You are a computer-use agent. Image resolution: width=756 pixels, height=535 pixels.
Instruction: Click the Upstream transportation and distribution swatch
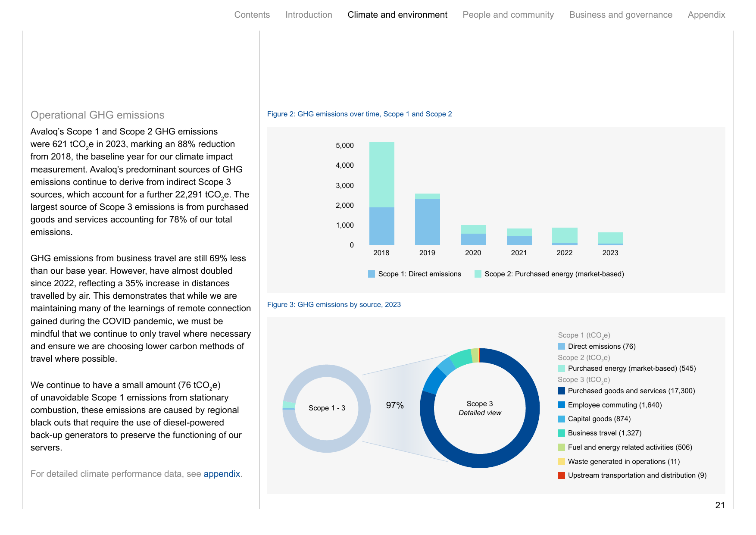tap(561, 475)
